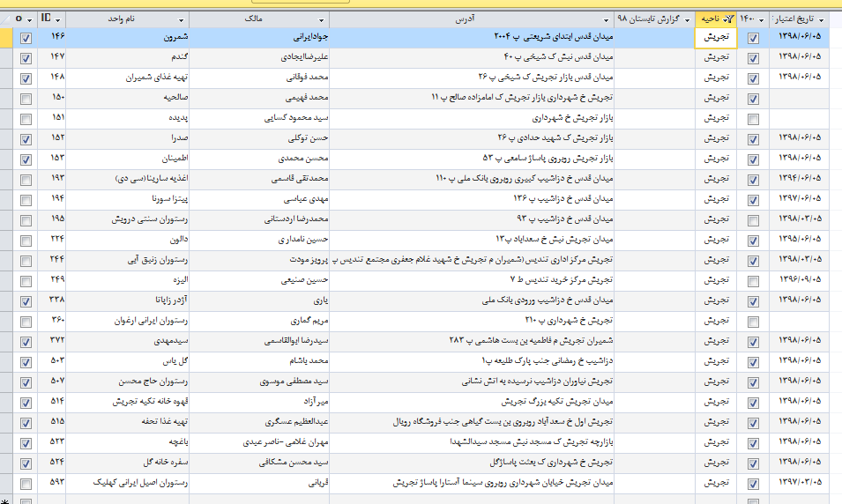842x504 pixels.
Task: Click the owner cell حسین صنیعی
Action: click(259, 281)
